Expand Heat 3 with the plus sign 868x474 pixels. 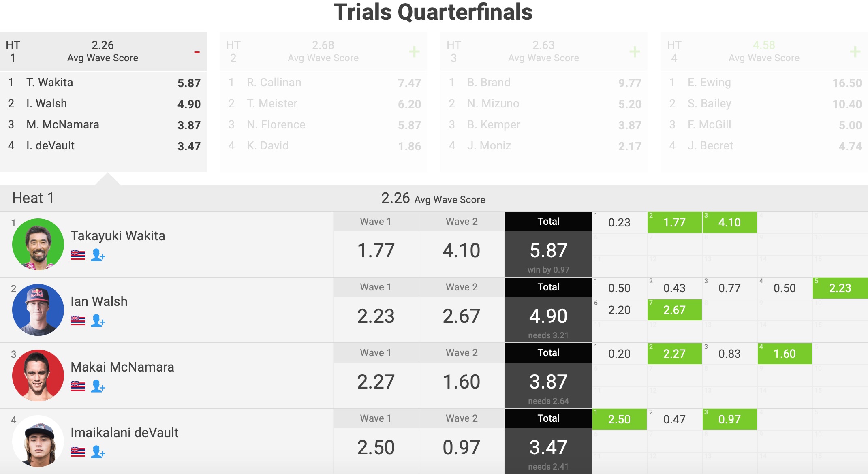(x=635, y=52)
